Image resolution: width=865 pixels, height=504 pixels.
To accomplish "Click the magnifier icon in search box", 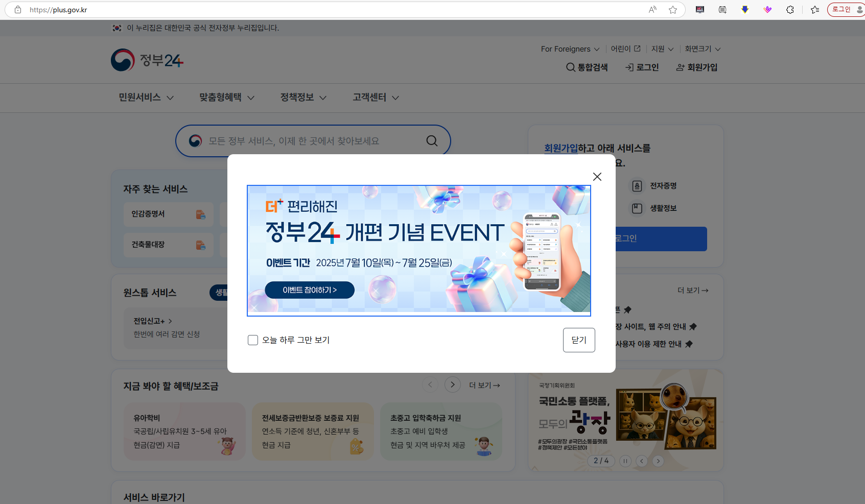I will (432, 141).
